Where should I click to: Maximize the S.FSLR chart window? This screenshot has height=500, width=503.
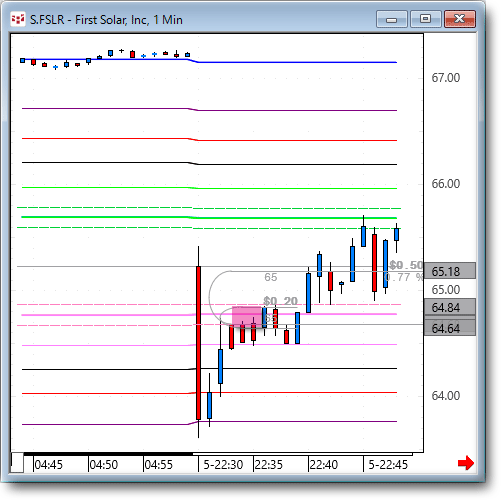[x=425, y=19]
